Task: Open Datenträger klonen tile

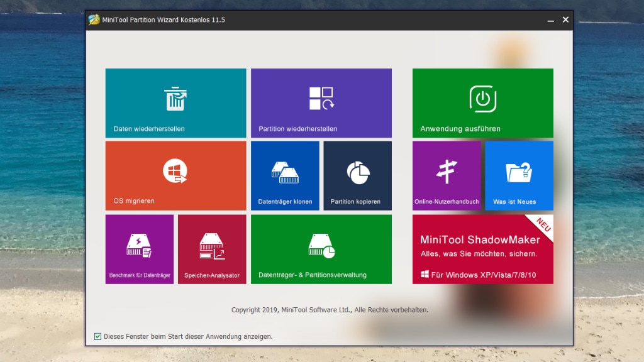Action: (x=285, y=176)
